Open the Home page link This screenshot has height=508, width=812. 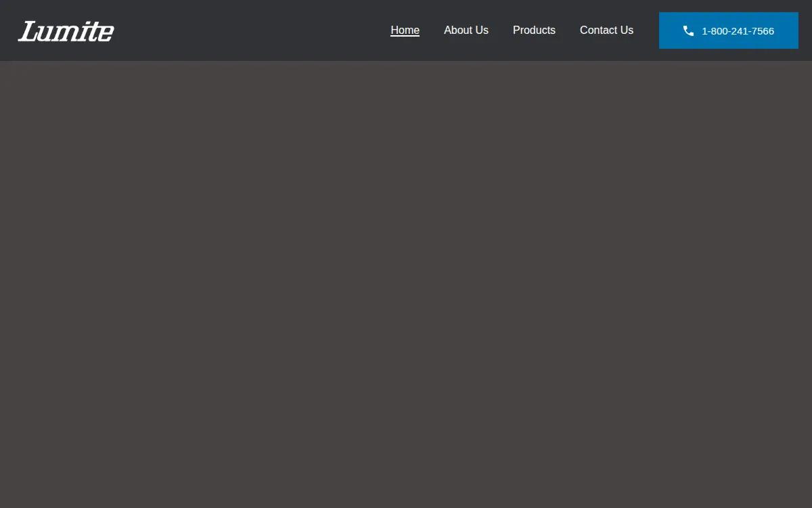pyautogui.click(x=405, y=30)
